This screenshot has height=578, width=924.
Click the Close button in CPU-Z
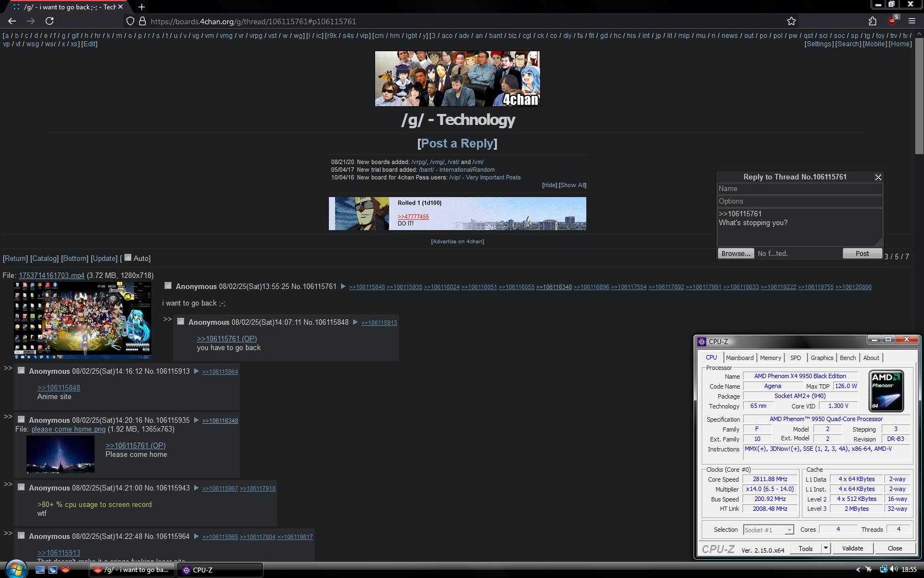tap(895, 548)
